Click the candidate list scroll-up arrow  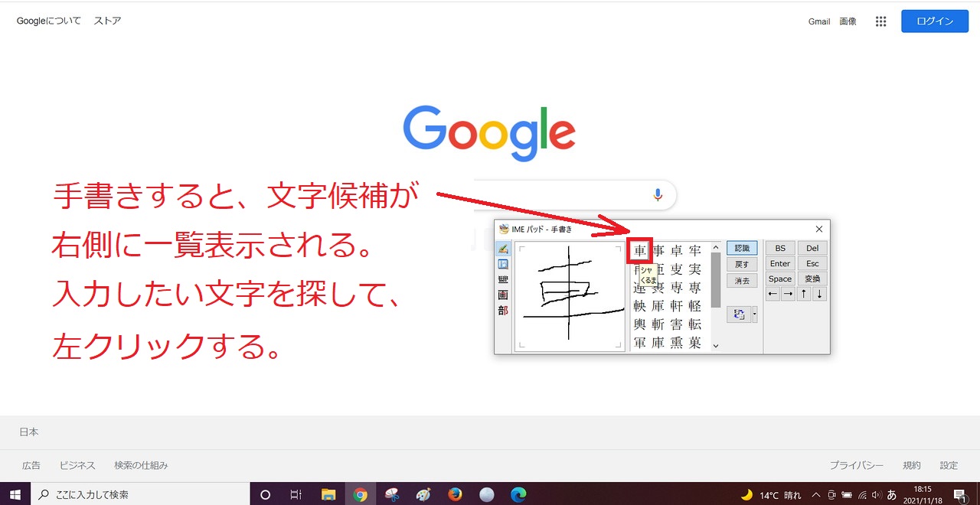tap(716, 247)
